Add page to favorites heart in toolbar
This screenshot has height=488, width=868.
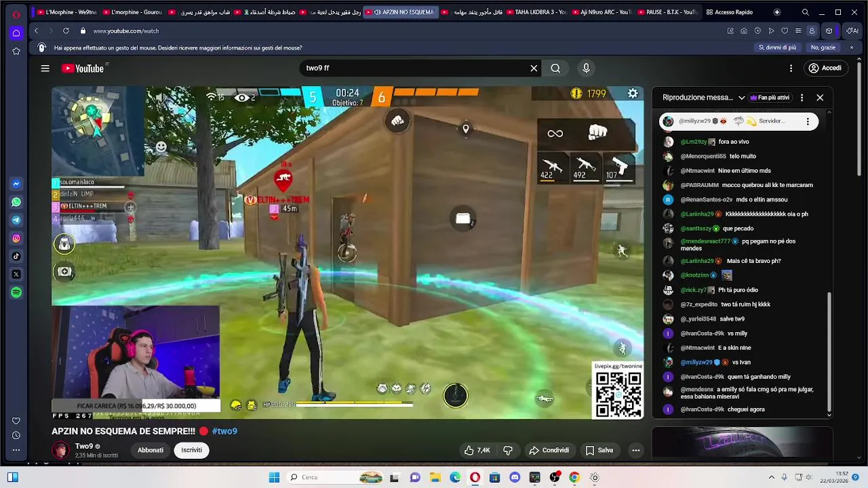785,30
